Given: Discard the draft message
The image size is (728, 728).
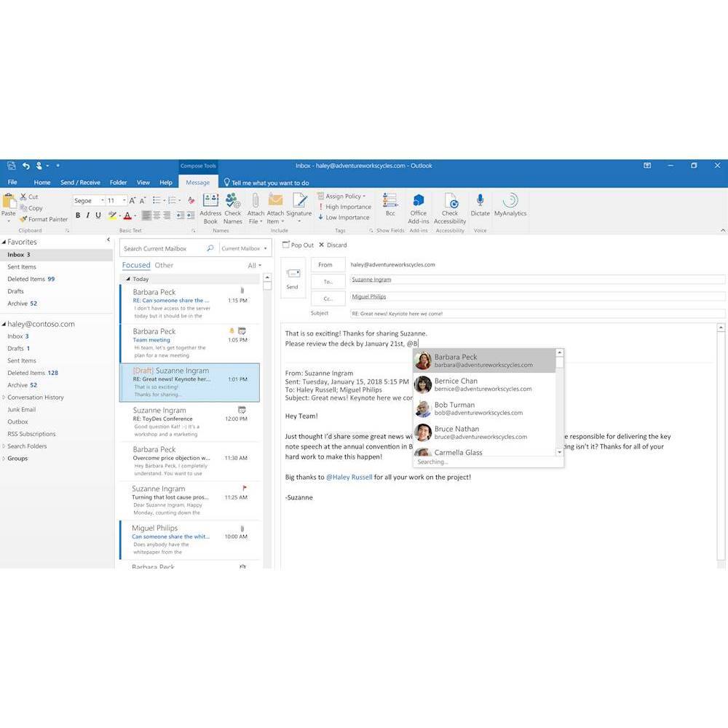Looking at the screenshot, I should pos(333,245).
